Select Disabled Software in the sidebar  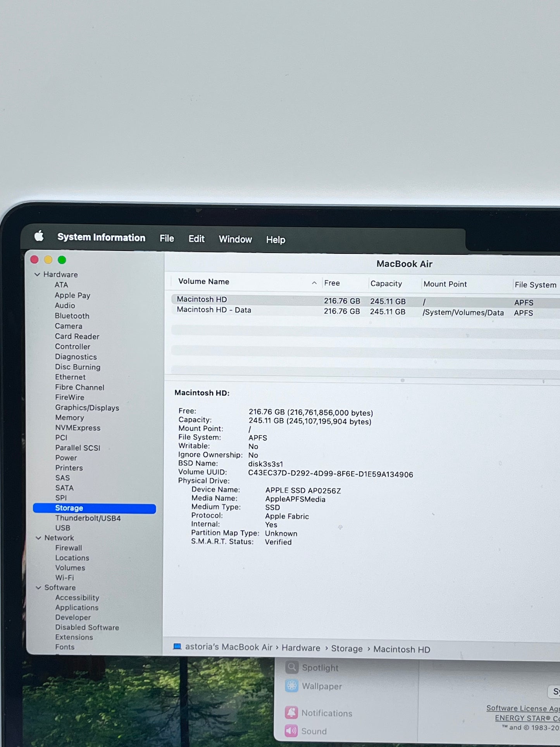coord(87,627)
